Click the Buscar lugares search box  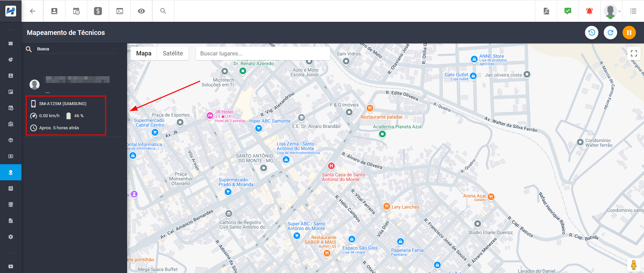263,53
